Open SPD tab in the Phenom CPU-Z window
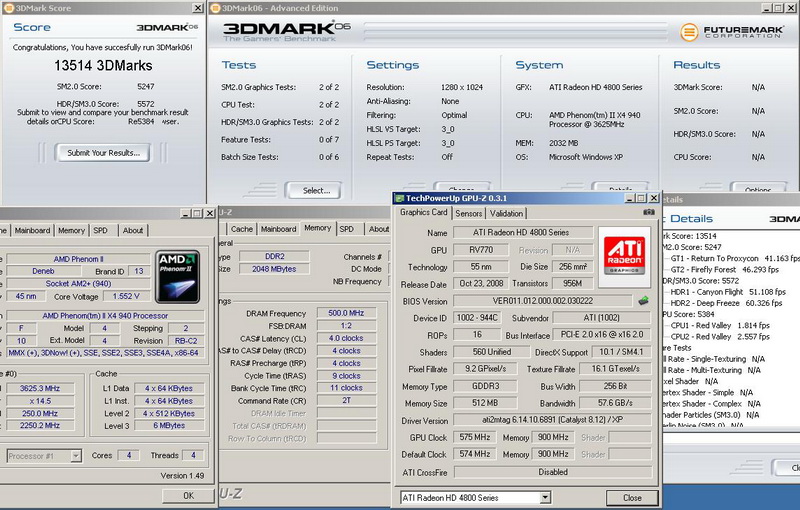800x510 pixels. tap(101, 231)
